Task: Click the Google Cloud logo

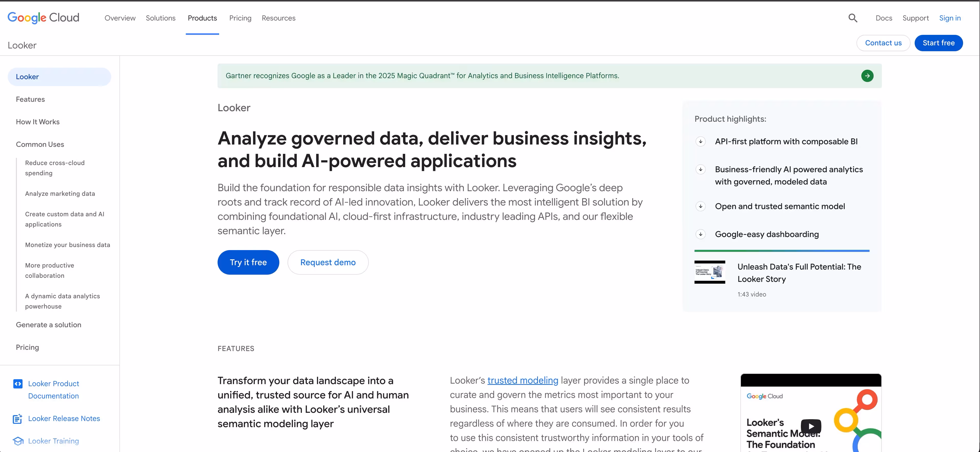Action: tap(43, 17)
